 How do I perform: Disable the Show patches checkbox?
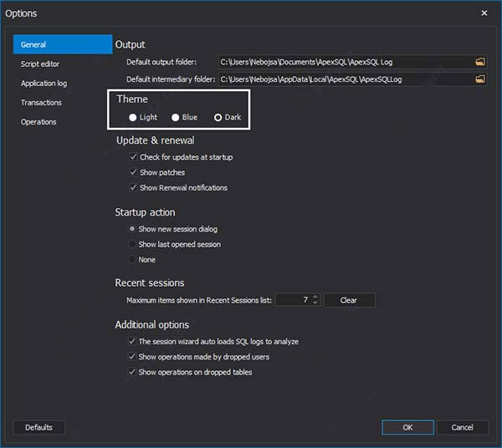coord(133,172)
